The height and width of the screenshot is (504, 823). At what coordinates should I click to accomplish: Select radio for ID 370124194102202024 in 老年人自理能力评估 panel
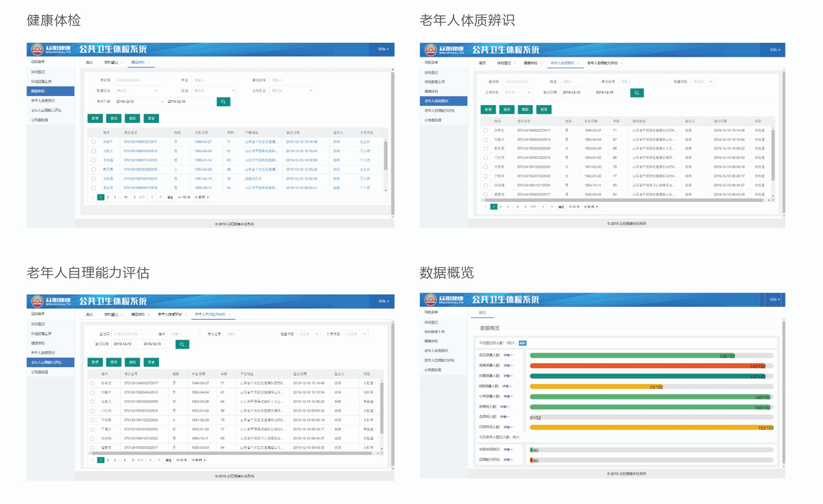tap(93, 420)
